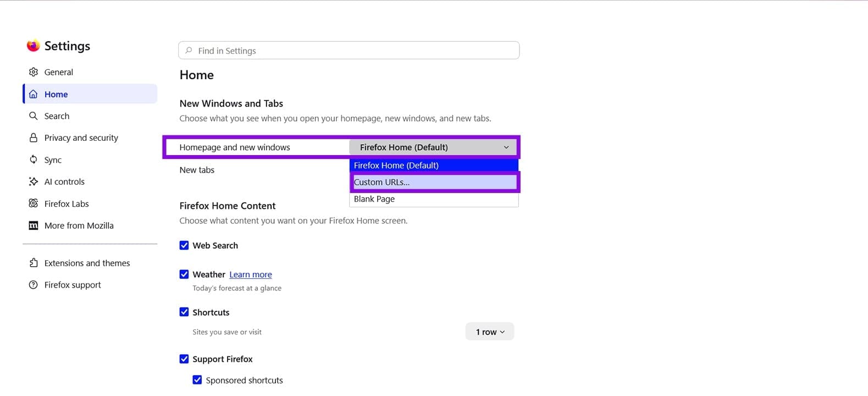
Task: Uncheck the Web Search checkbox
Action: pyautogui.click(x=184, y=245)
